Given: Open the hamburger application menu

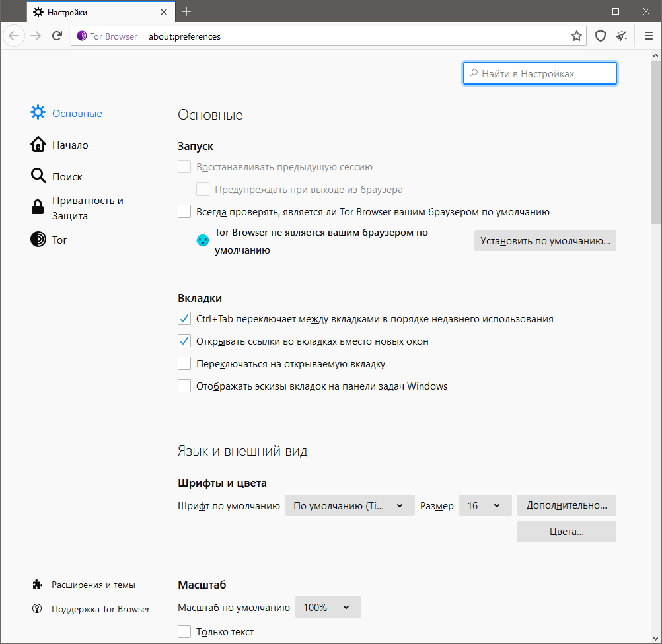Looking at the screenshot, I should click(649, 36).
